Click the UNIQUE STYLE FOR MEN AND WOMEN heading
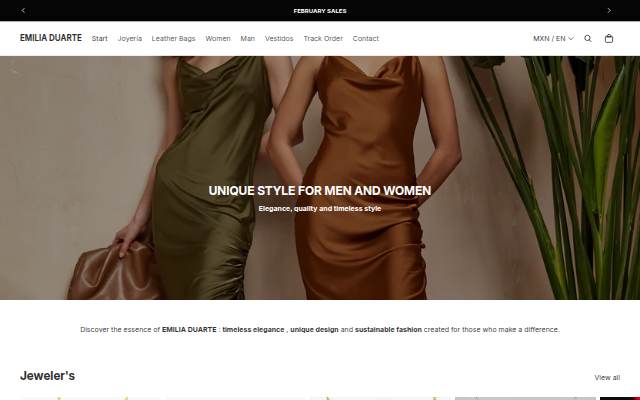Viewport: 640px width, 400px height. pyautogui.click(x=320, y=191)
